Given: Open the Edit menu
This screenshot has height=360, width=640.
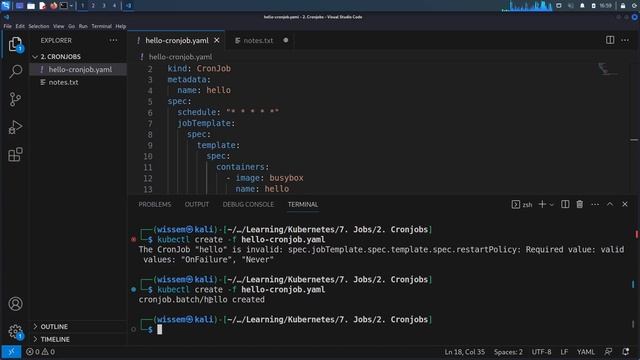Looking at the screenshot, I should tap(20, 26).
